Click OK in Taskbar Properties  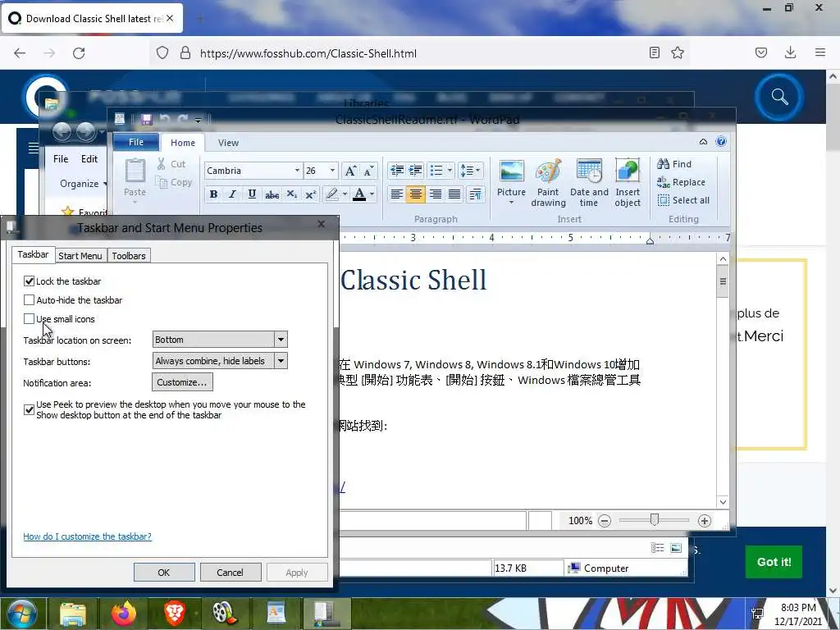pos(164,572)
